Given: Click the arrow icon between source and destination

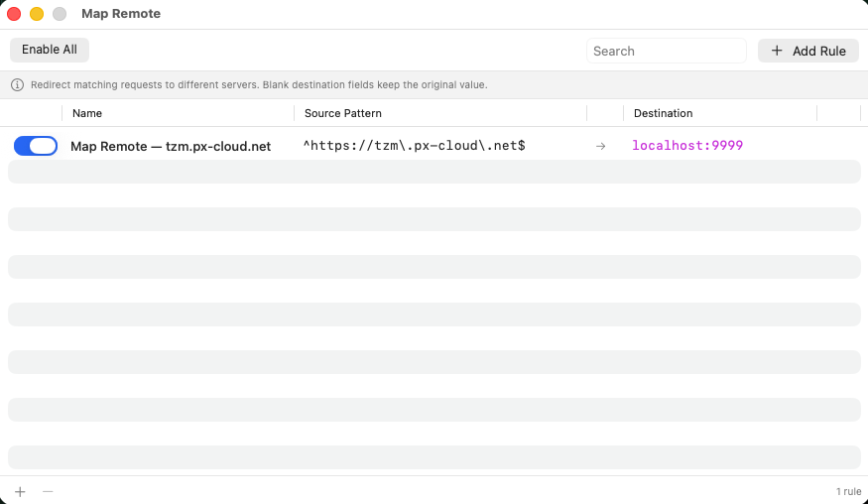Looking at the screenshot, I should click(600, 146).
